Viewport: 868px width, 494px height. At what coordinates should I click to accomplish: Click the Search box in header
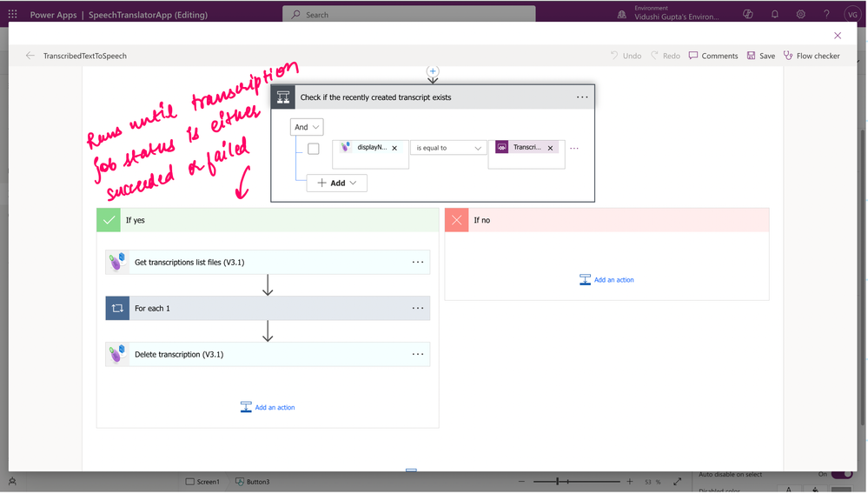tap(409, 15)
